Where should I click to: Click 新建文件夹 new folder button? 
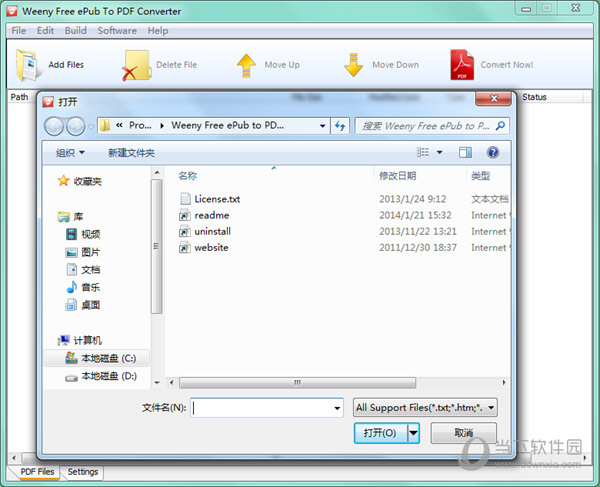click(131, 153)
